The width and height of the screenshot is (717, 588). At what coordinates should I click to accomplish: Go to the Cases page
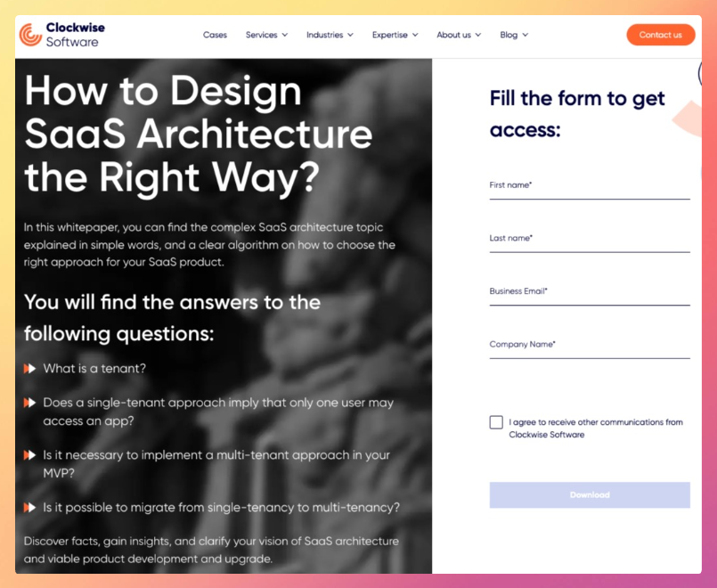tap(215, 35)
